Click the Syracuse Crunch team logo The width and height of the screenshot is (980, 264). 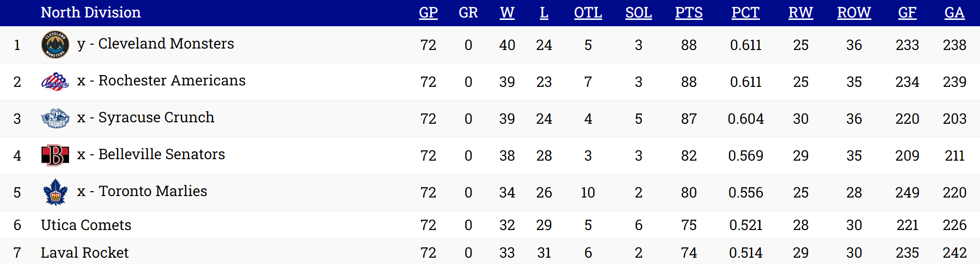pos(55,118)
